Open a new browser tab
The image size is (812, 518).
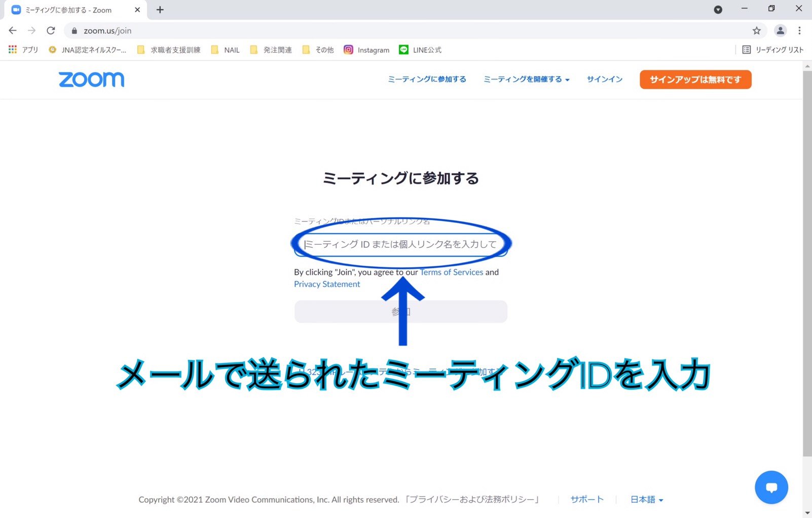[160, 10]
